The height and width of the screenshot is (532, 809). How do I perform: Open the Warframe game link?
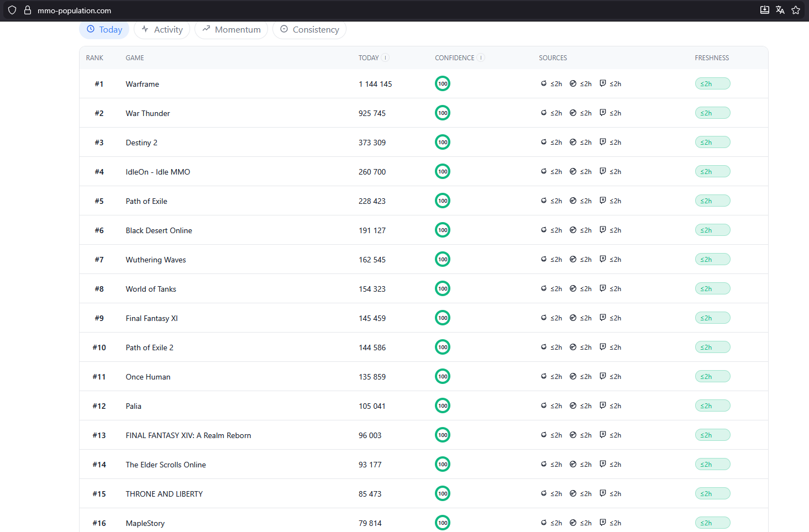click(142, 84)
